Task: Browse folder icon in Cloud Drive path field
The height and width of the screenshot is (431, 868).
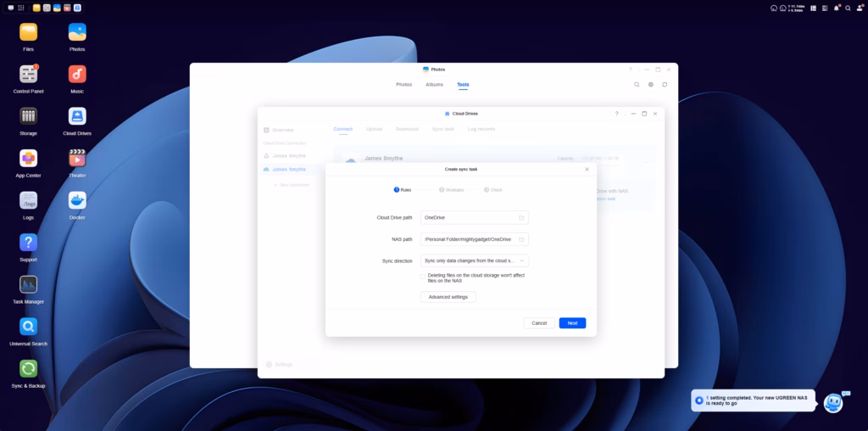Action: click(x=521, y=217)
